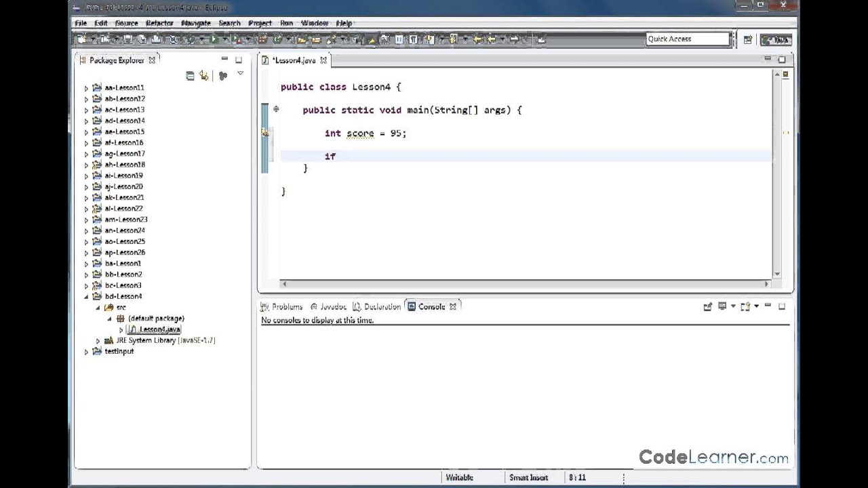This screenshot has height=488, width=868.
Task: Click the green Run toolbar button
Action: pyautogui.click(x=214, y=39)
